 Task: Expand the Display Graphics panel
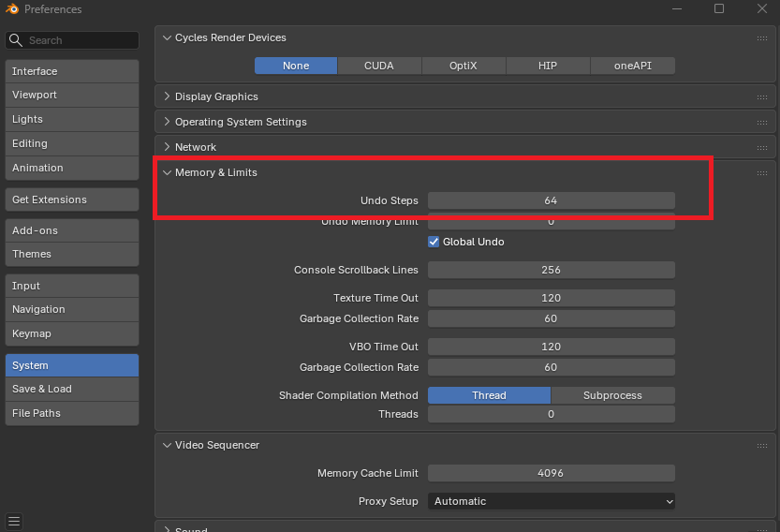[216, 97]
